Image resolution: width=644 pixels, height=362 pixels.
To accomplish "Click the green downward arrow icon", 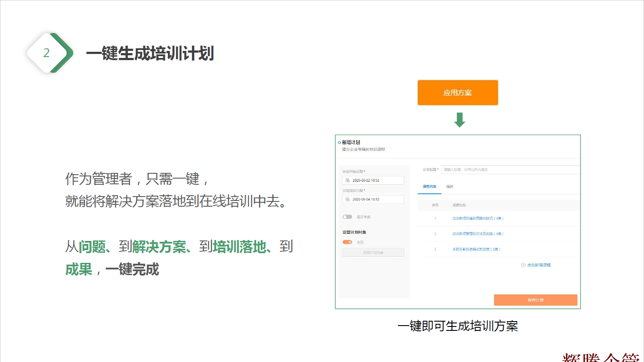I will [459, 120].
